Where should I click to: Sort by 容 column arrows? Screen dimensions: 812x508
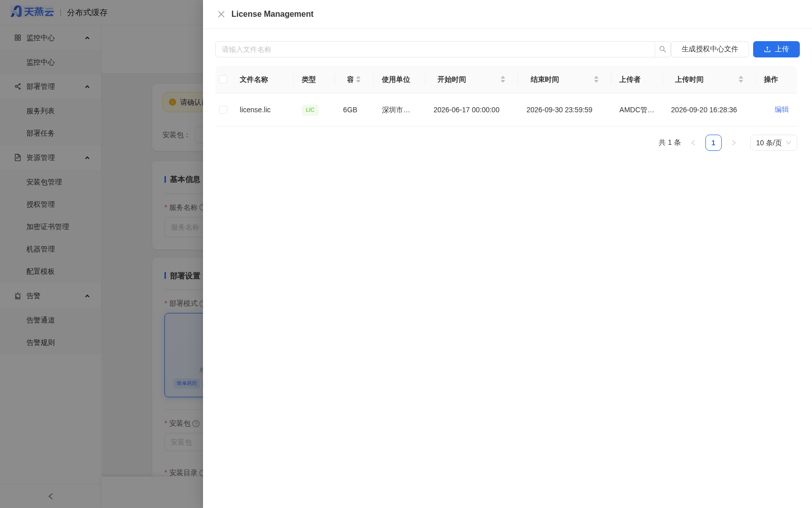(358, 79)
